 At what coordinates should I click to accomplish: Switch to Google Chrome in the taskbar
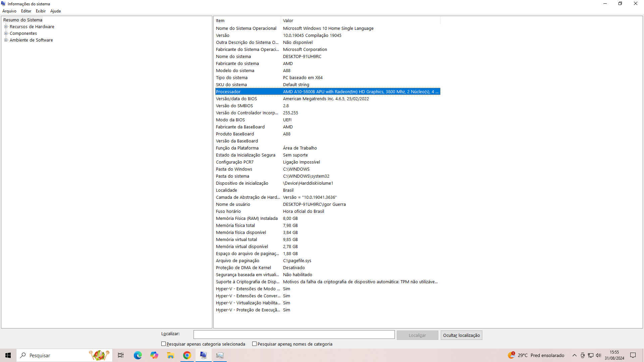(187, 355)
